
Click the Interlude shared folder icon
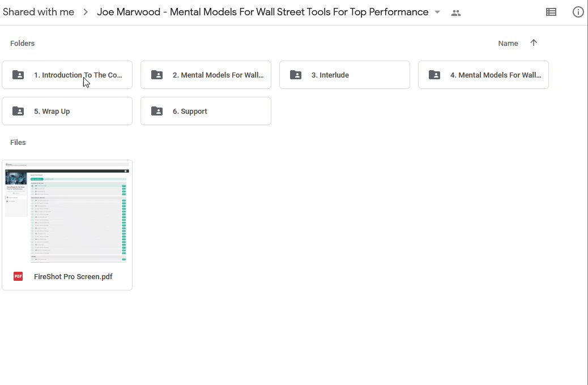296,75
